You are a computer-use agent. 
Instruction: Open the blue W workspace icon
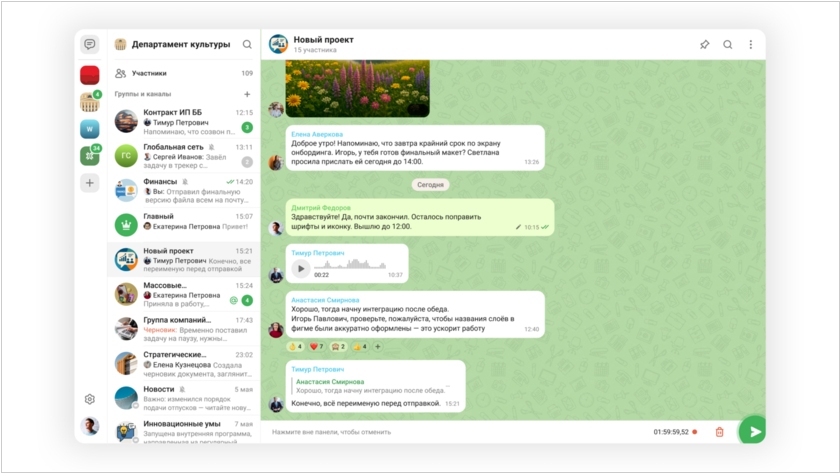89,129
